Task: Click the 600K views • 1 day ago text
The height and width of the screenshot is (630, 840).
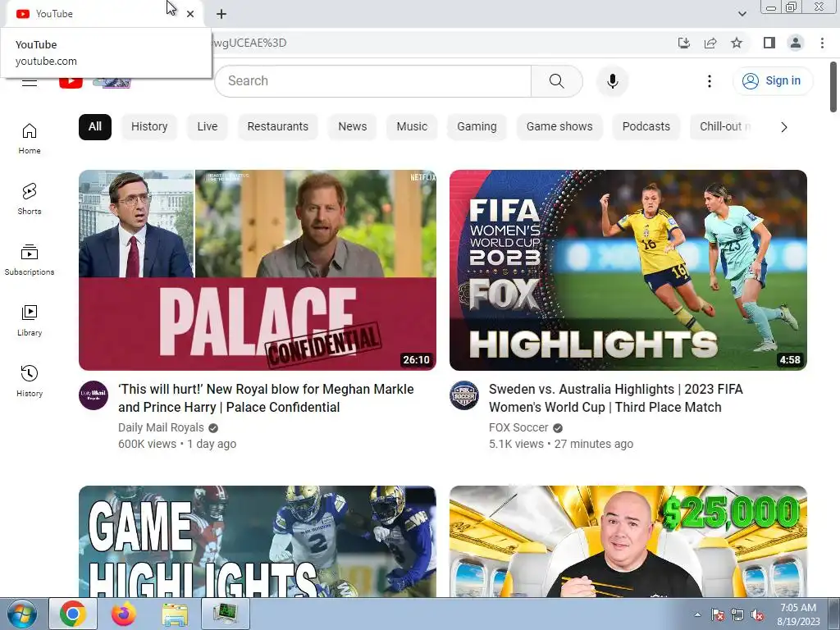Action: point(177,444)
